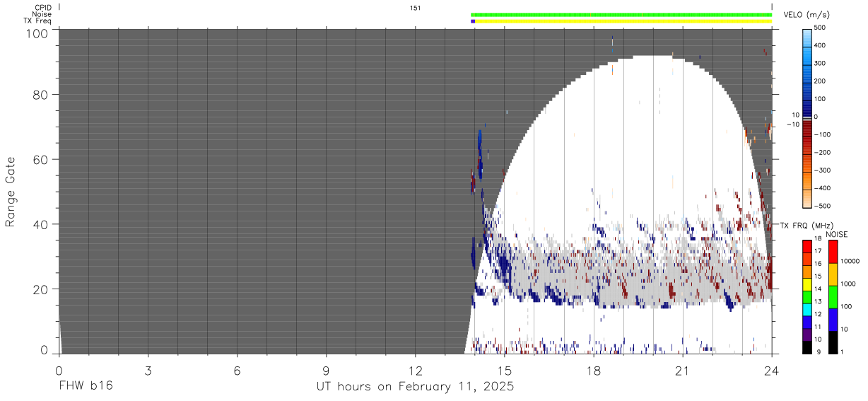
Task: Click the CPID label at top left
Action: click(x=43, y=8)
